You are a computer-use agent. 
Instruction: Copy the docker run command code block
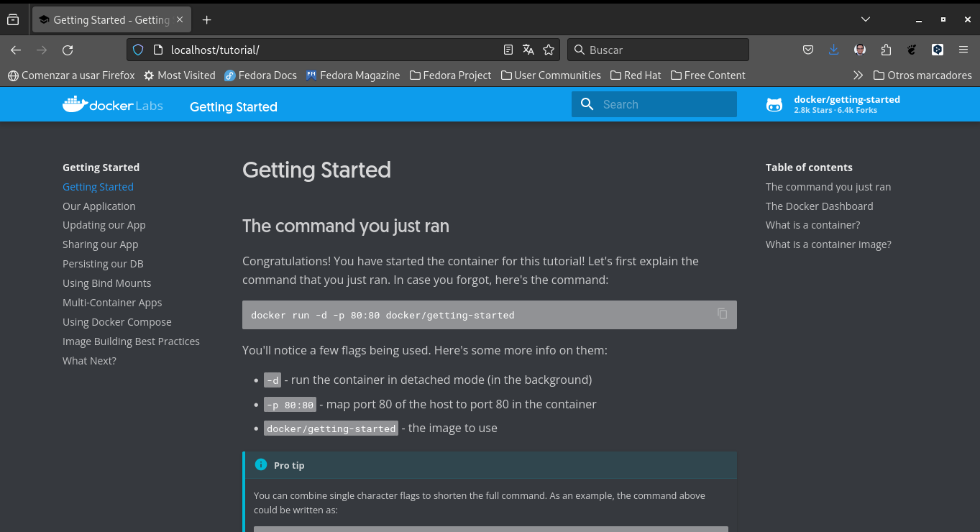pos(722,313)
